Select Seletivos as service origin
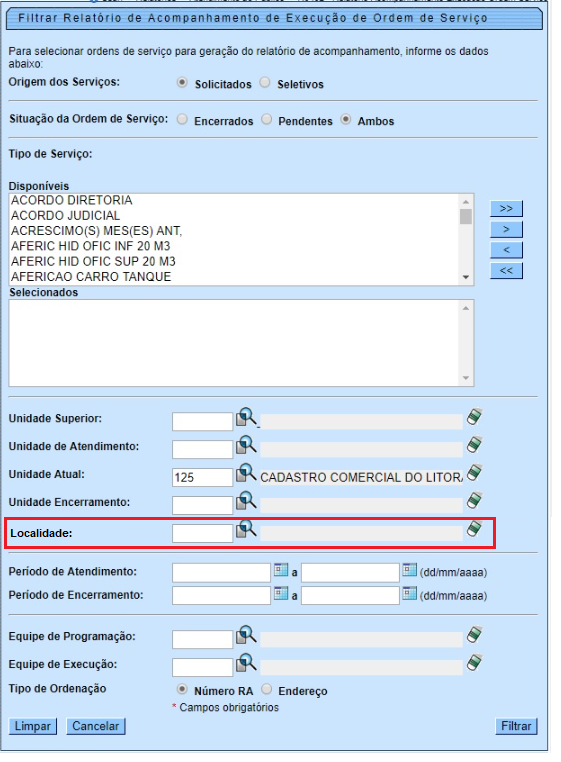 (x=264, y=83)
